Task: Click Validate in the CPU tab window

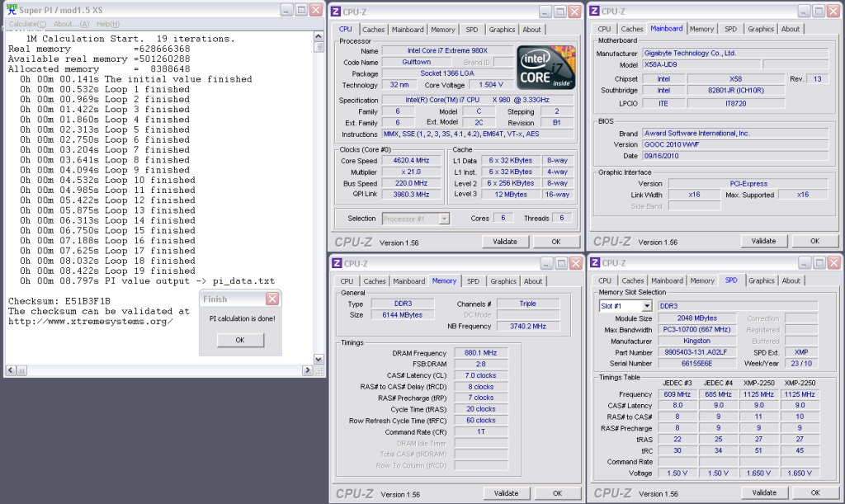Action: tap(504, 243)
